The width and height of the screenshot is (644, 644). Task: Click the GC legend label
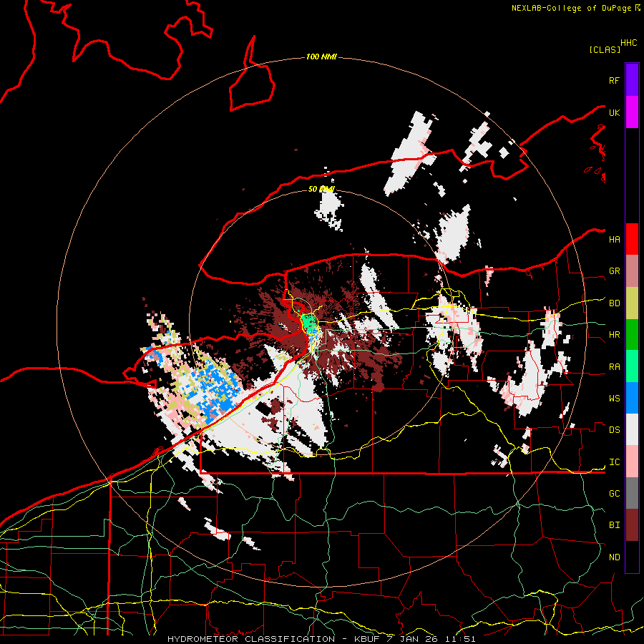[614, 494]
